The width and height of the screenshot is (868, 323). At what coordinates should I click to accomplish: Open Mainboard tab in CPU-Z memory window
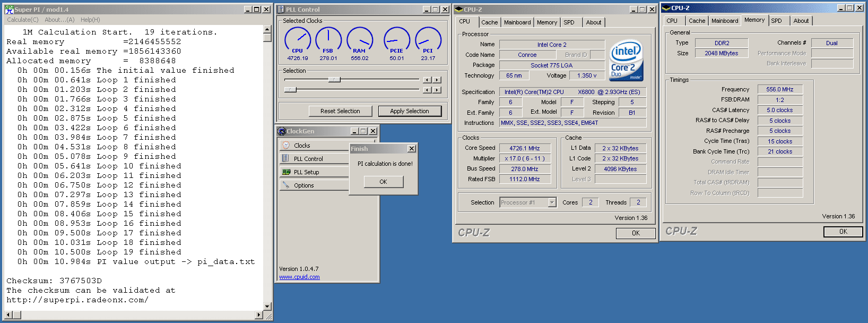(x=725, y=21)
